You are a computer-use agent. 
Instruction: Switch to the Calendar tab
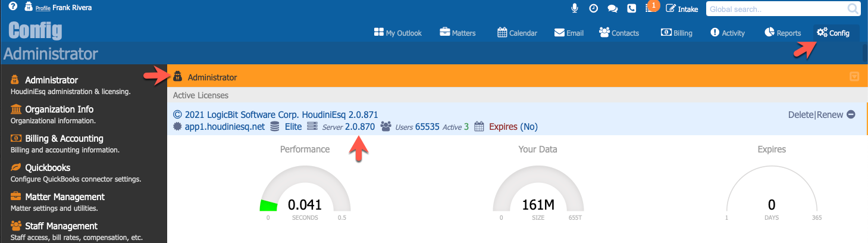517,33
